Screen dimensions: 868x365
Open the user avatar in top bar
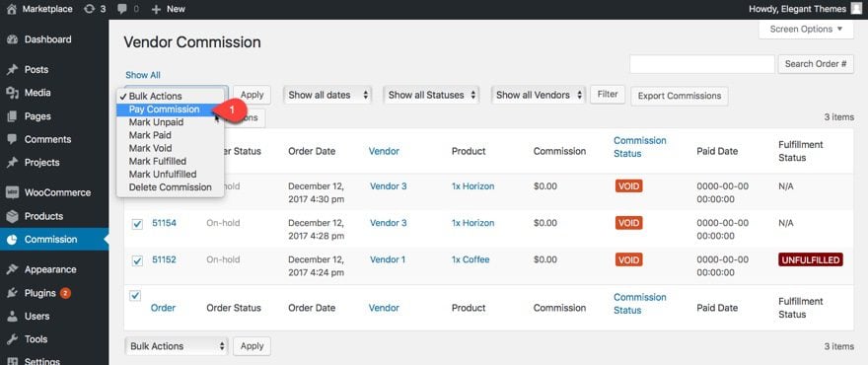(856, 9)
